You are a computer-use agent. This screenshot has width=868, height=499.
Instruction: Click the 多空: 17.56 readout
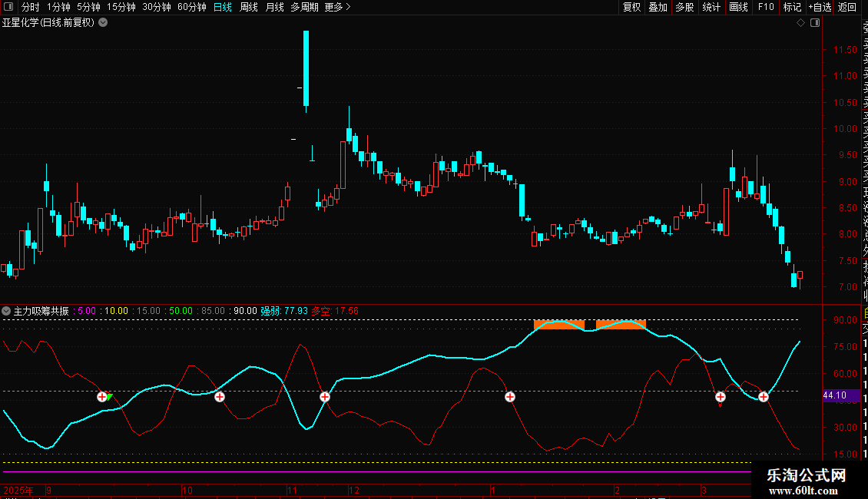click(335, 311)
